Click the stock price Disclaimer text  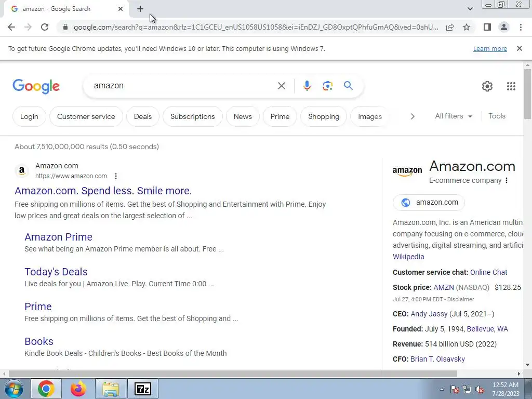pos(460,299)
